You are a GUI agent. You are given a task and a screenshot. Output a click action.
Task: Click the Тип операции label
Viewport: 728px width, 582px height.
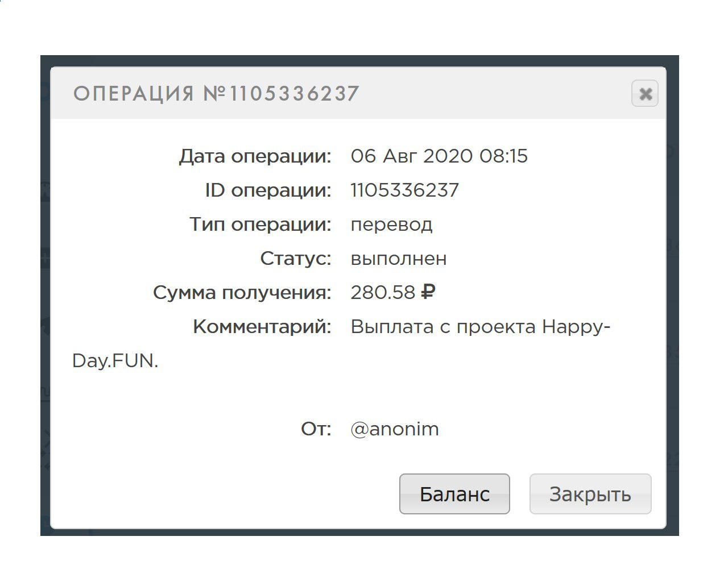point(260,225)
